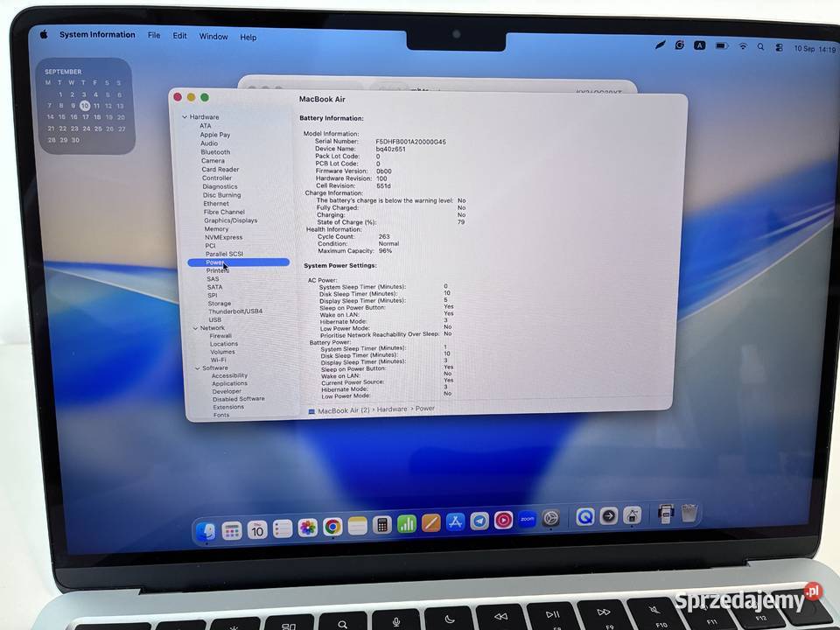Launch Zoom from the Dock
840x630 pixels.
click(x=527, y=519)
